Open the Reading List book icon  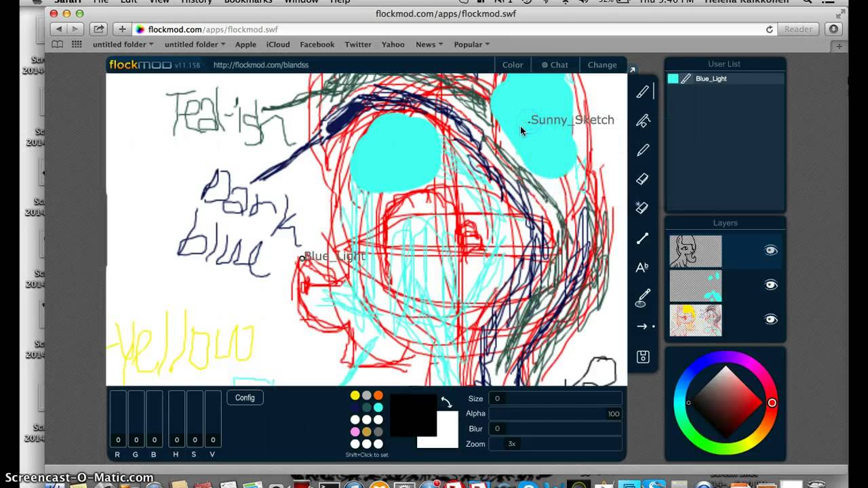tap(58, 45)
